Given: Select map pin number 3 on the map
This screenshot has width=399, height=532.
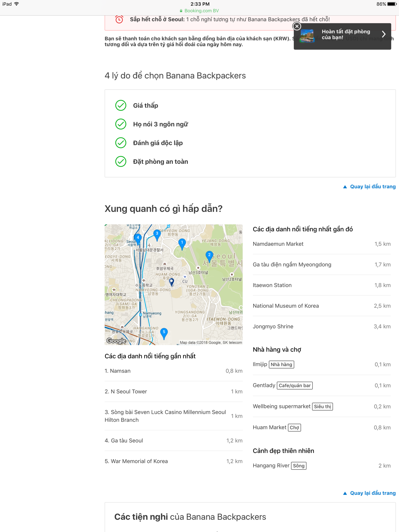Looking at the screenshot, I should 157,235.
